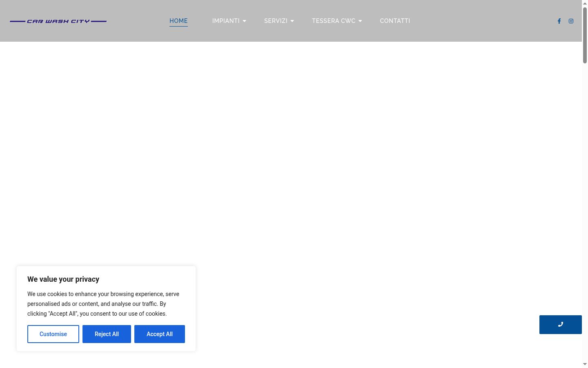Open the Contatti menu item
Image resolution: width=588 pixels, height=368 pixels.
395,21
